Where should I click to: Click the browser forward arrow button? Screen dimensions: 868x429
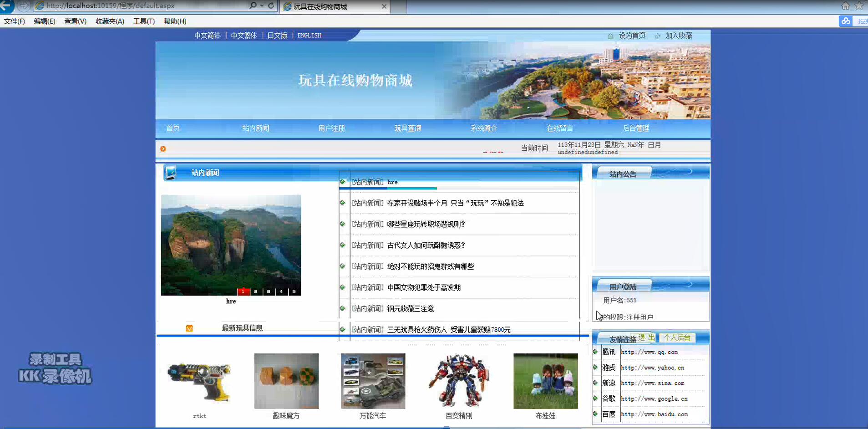coord(24,6)
